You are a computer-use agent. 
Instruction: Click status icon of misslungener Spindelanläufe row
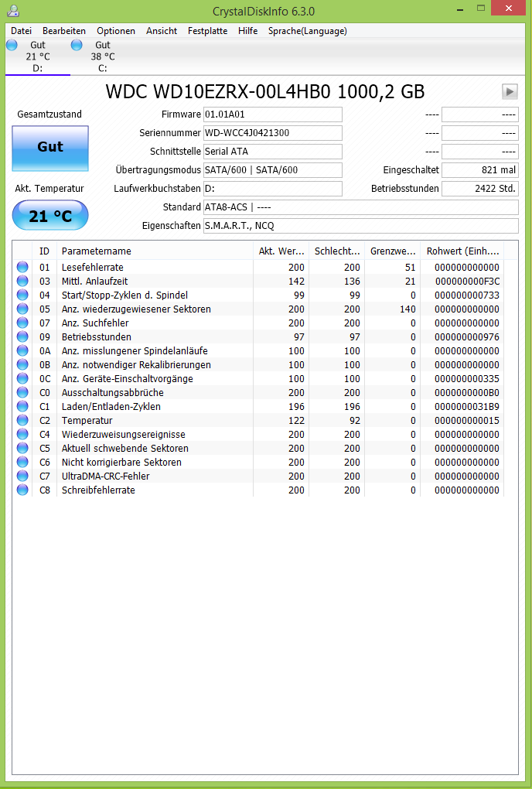click(22, 350)
